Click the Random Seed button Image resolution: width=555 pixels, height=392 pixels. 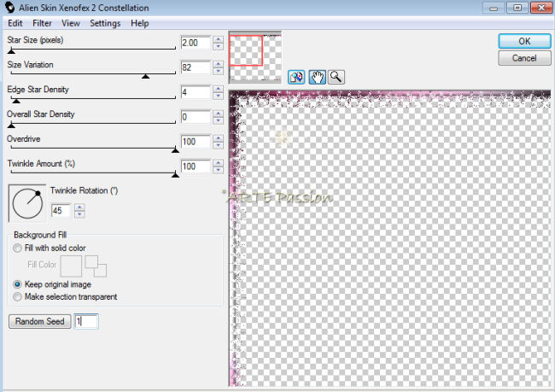(39, 321)
